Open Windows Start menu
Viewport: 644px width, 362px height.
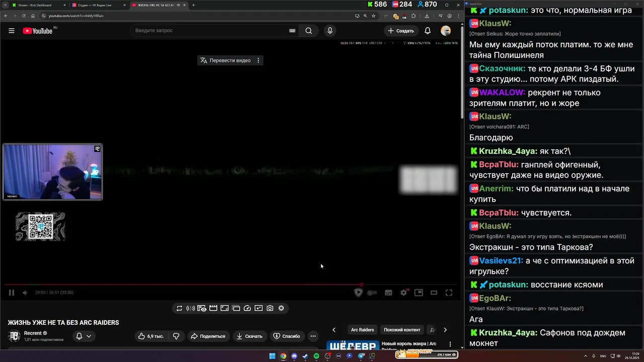tap(272, 356)
